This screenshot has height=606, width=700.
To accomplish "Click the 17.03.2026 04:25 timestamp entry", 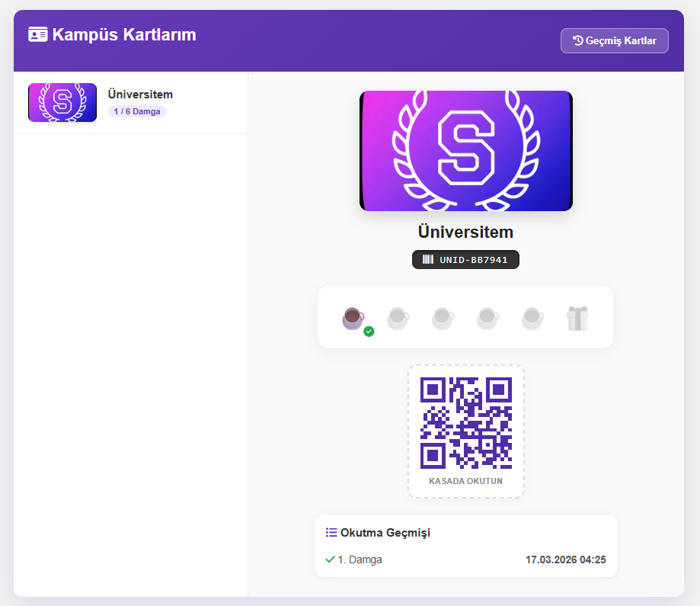I will pyautogui.click(x=565, y=560).
